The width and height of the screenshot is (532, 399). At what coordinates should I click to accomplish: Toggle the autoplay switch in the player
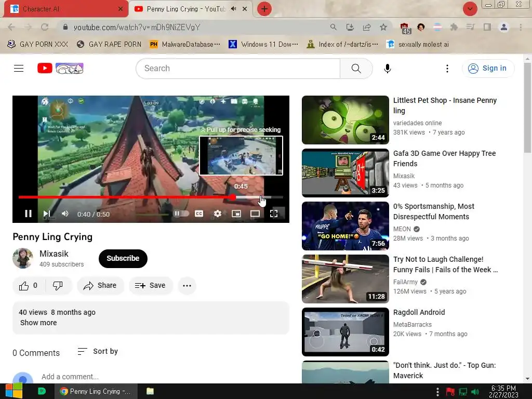pos(181,214)
